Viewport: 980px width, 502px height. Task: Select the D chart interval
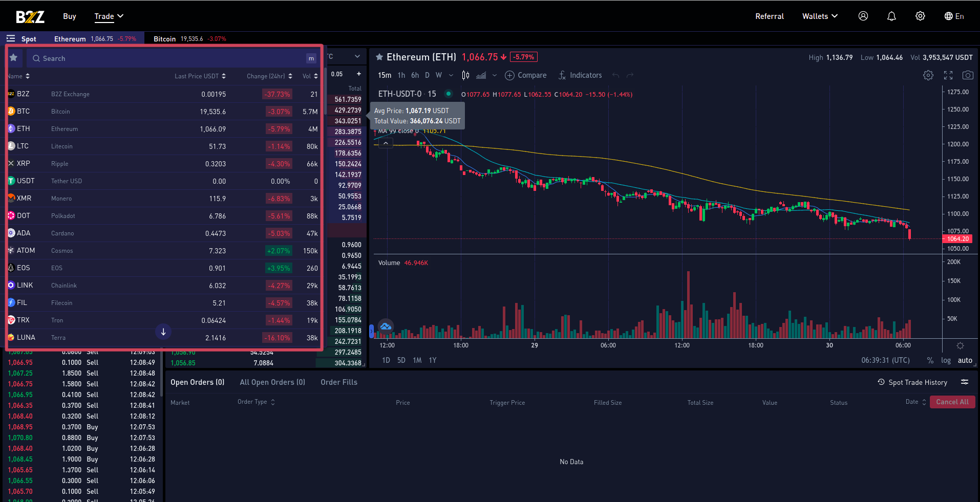point(428,75)
